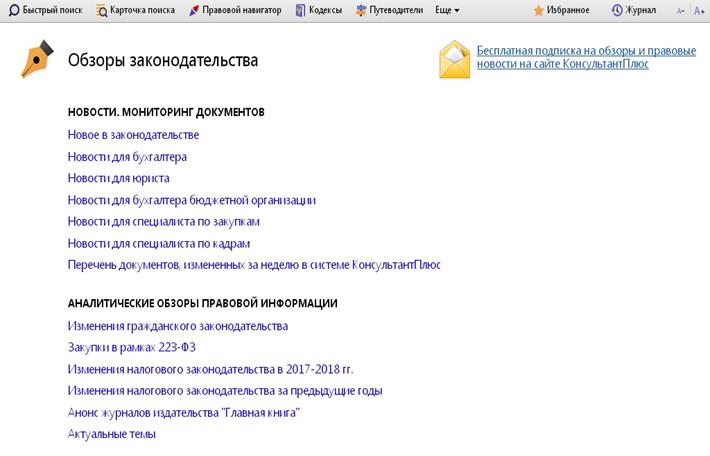Select Новости для юриста
The height and width of the screenshot is (456, 710).
point(118,178)
